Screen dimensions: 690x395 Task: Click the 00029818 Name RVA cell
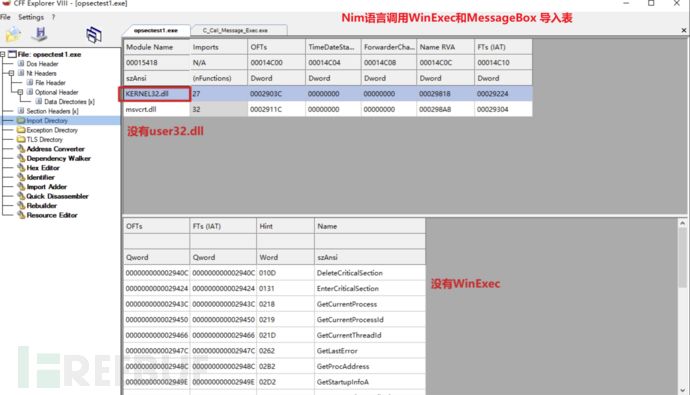[x=445, y=94]
